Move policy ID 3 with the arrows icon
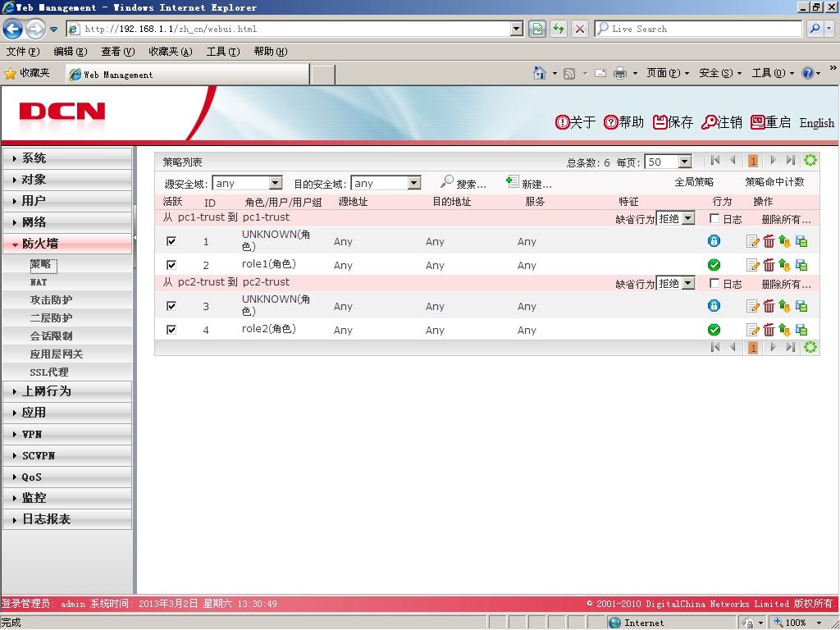 [785, 307]
